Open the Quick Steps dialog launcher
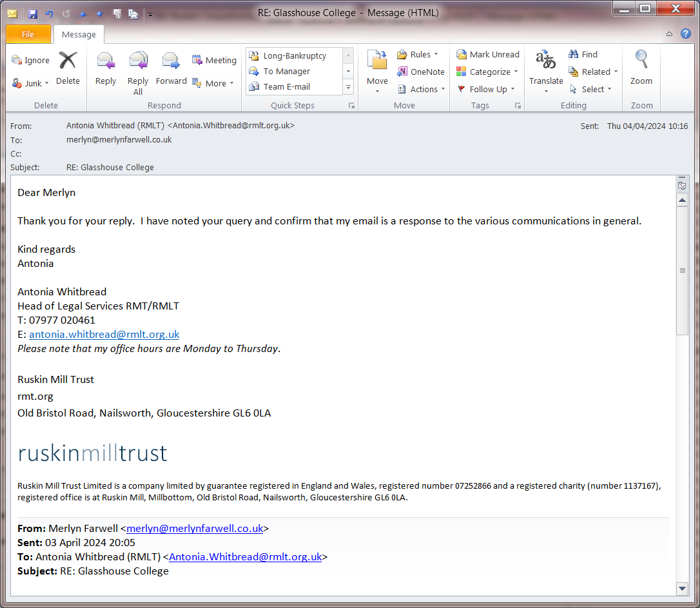Viewport: 700px width, 608px height. pyautogui.click(x=352, y=106)
